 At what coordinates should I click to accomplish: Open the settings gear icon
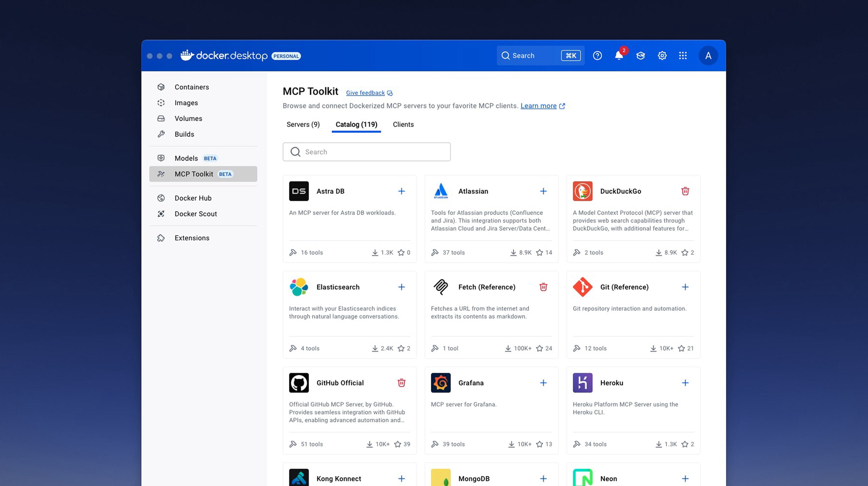pos(662,56)
